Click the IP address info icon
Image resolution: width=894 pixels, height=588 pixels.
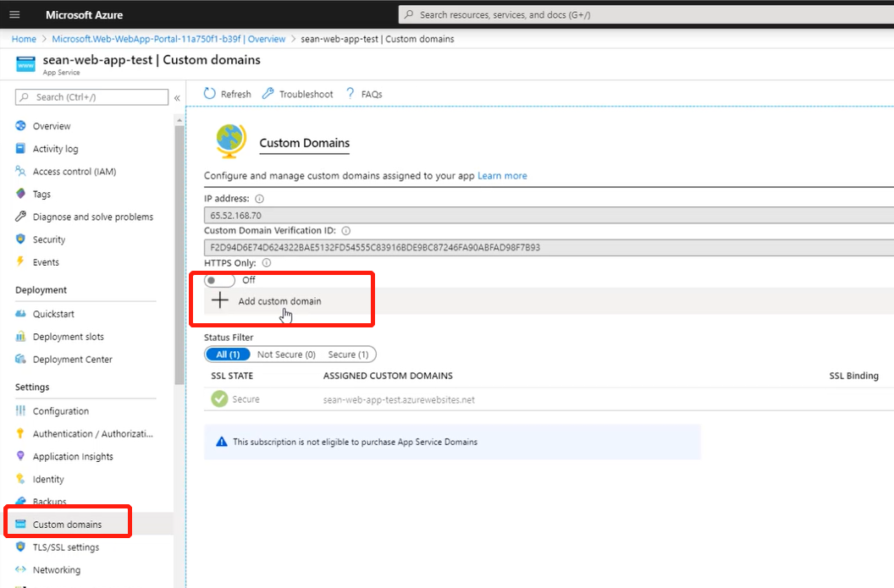pyautogui.click(x=259, y=199)
